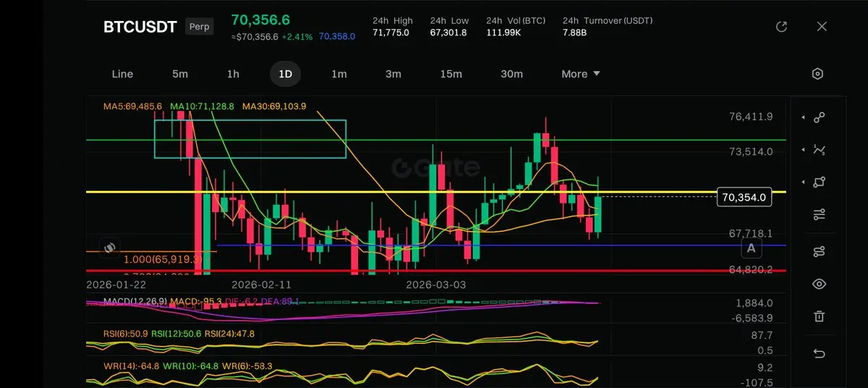Screen dimensions: 868x388
Task: Select the trend line drawing tool
Action: 819,117
